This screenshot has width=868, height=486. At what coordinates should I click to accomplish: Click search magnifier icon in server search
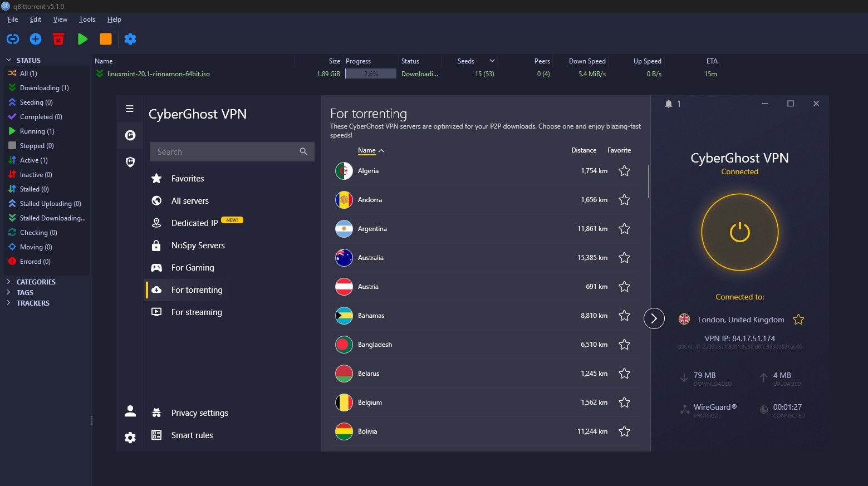click(303, 151)
